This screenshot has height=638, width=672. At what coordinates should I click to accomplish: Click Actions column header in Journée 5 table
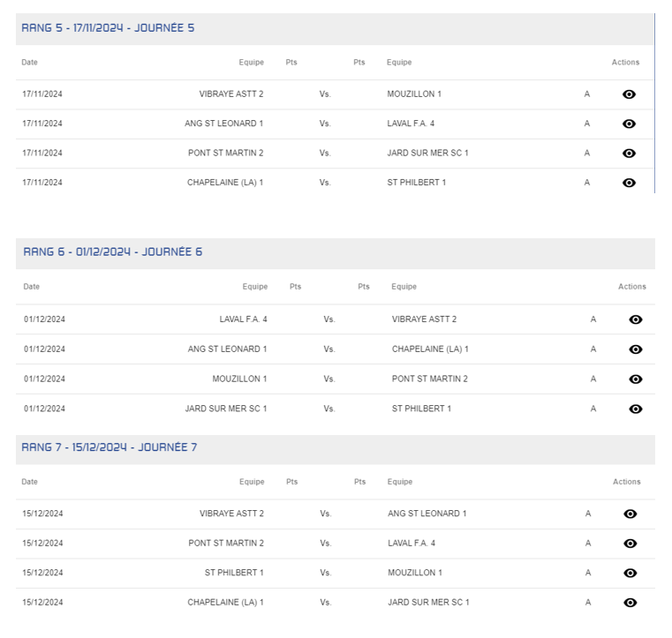pyautogui.click(x=625, y=63)
